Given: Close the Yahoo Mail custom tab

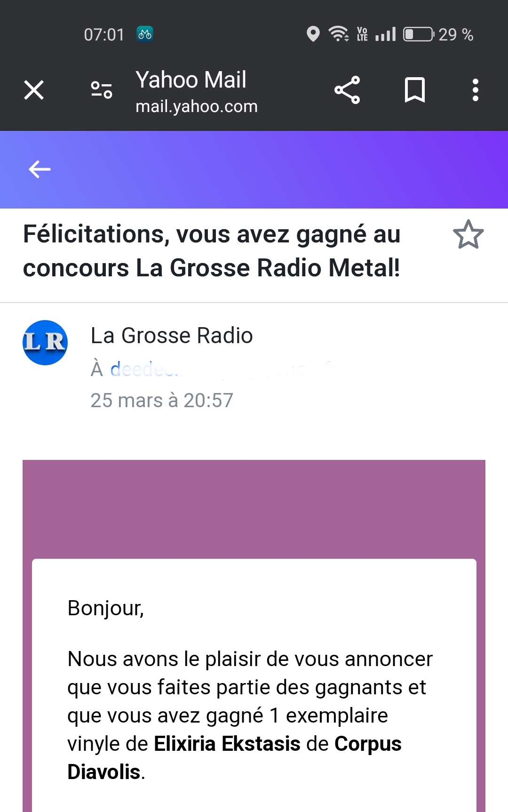Looking at the screenshot, I should pos(34,90).
